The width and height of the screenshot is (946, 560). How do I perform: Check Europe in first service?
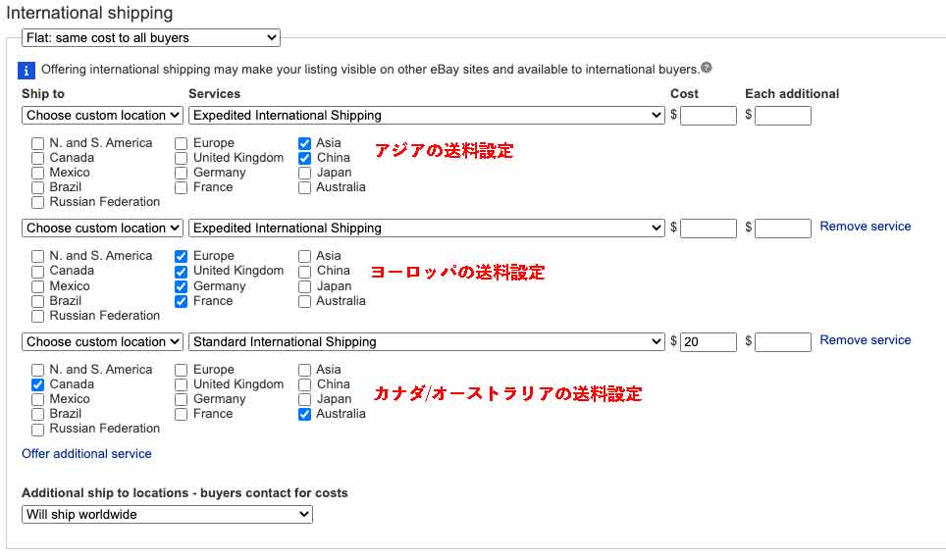pyautogui.click(x=181, y=143)
